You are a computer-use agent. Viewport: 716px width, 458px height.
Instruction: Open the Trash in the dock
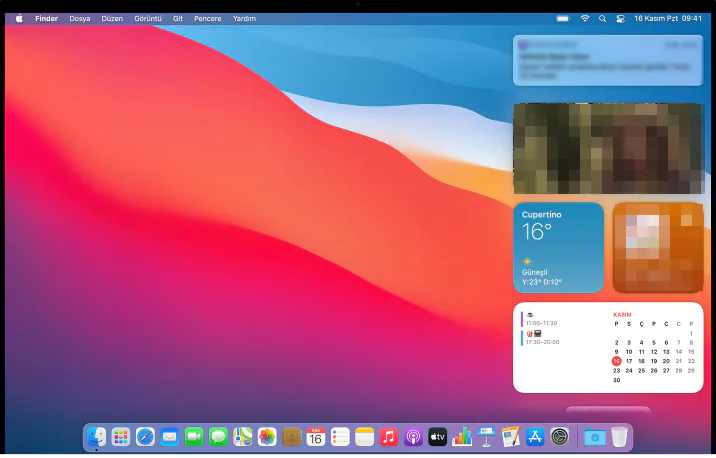tap(620, 437)
